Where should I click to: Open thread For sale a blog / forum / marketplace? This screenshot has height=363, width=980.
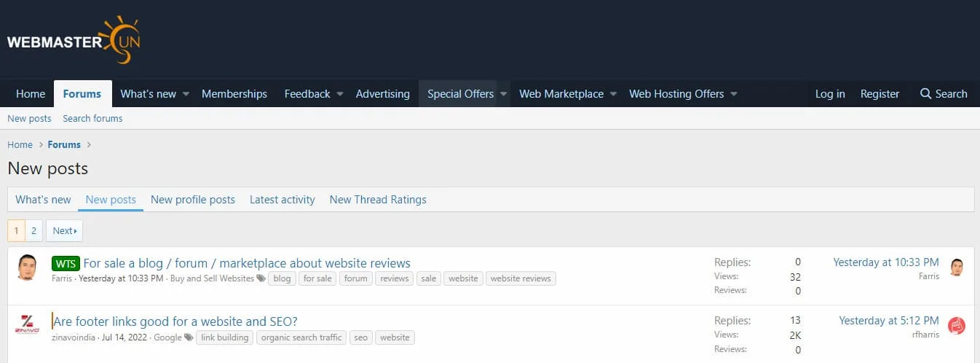click(x=247, y=263)
